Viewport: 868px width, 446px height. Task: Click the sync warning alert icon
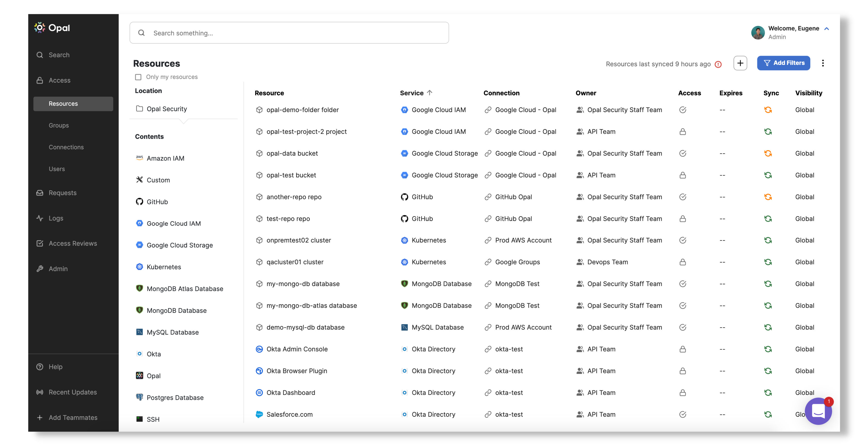point(718,64)
